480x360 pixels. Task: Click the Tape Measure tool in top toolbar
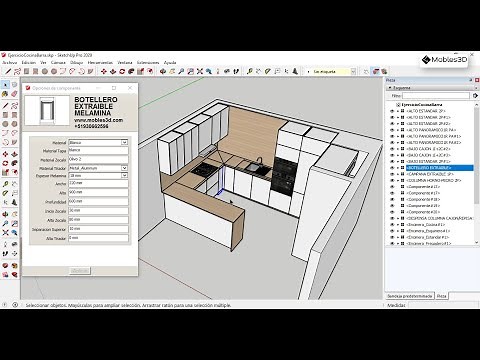point(249,71)
